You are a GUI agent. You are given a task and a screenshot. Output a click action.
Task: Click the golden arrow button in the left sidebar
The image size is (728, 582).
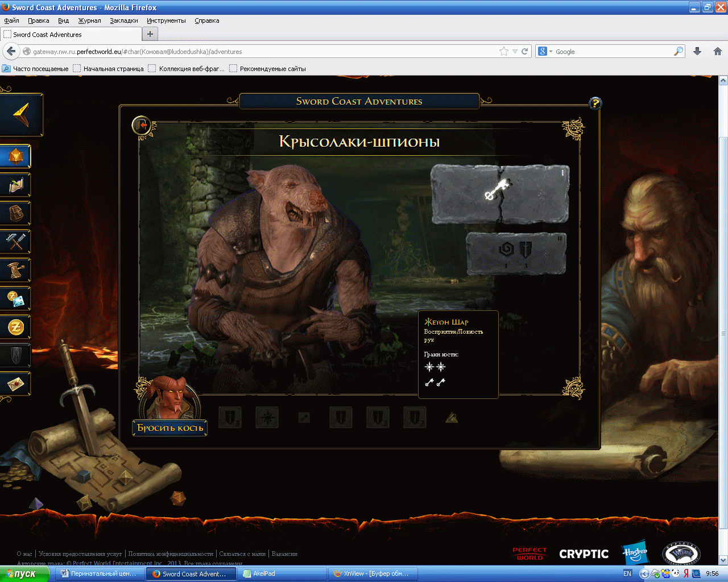pos(21,115)
